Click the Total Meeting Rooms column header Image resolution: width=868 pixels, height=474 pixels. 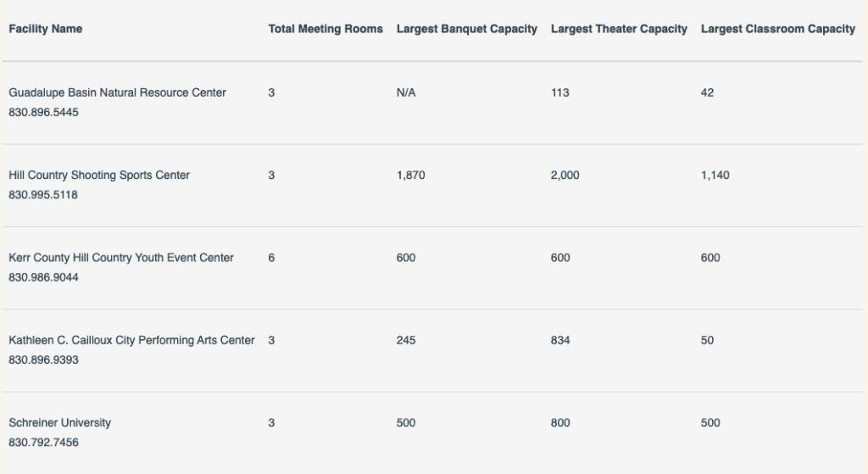pyautogui.click(x=325, y=29)
